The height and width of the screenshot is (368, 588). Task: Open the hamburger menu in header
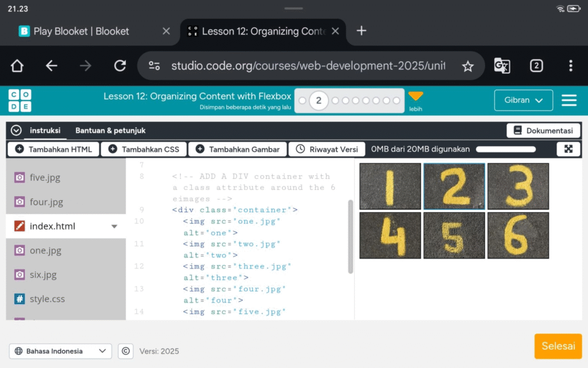pos(568,100)
